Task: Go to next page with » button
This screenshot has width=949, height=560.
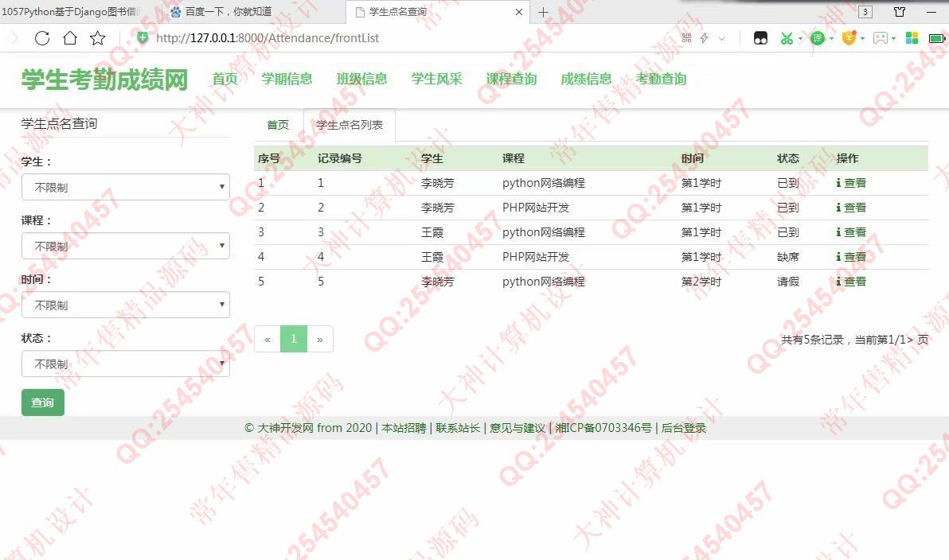Action: (320, 340)
